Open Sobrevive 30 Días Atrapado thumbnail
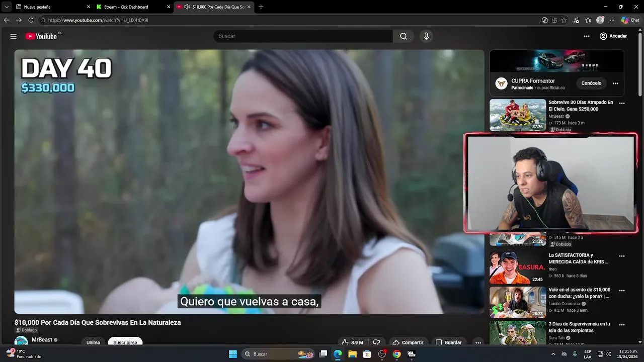This screenshot has height=362, width=644. [518, 115]
